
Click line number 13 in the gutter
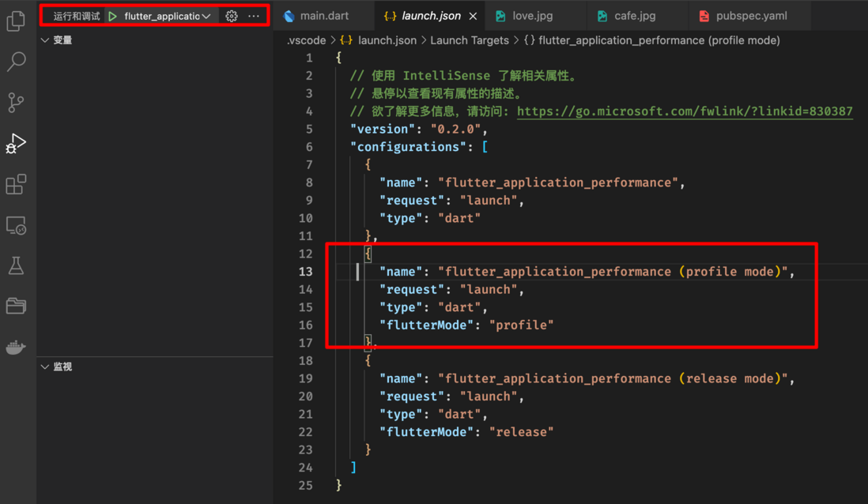pos(306,272)
